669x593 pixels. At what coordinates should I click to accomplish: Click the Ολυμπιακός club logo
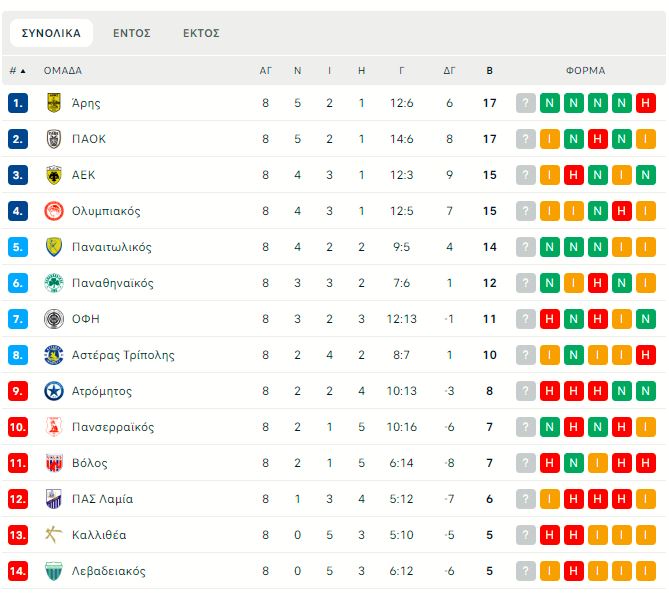point(54,211)
